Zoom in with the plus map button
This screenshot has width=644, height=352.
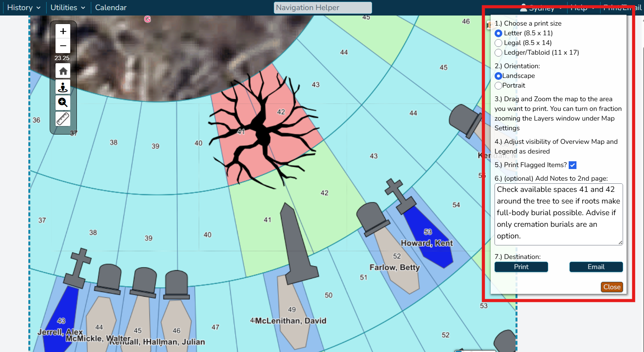pos(63,31)
